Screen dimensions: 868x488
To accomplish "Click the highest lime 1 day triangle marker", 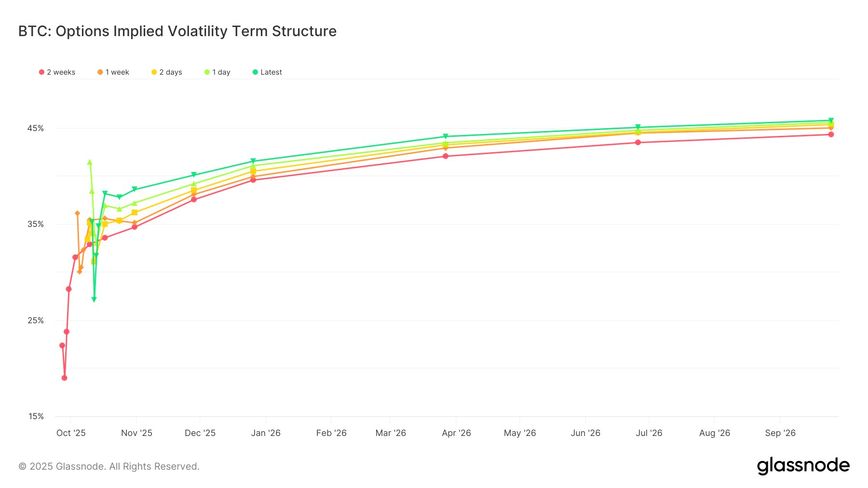I will [x=90, y=162].
